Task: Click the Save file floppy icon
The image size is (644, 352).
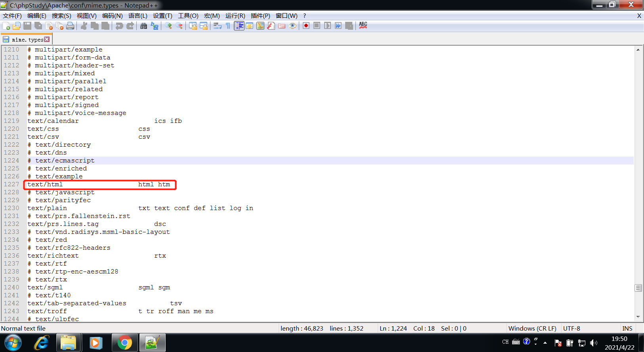Action: click(27, 26)
